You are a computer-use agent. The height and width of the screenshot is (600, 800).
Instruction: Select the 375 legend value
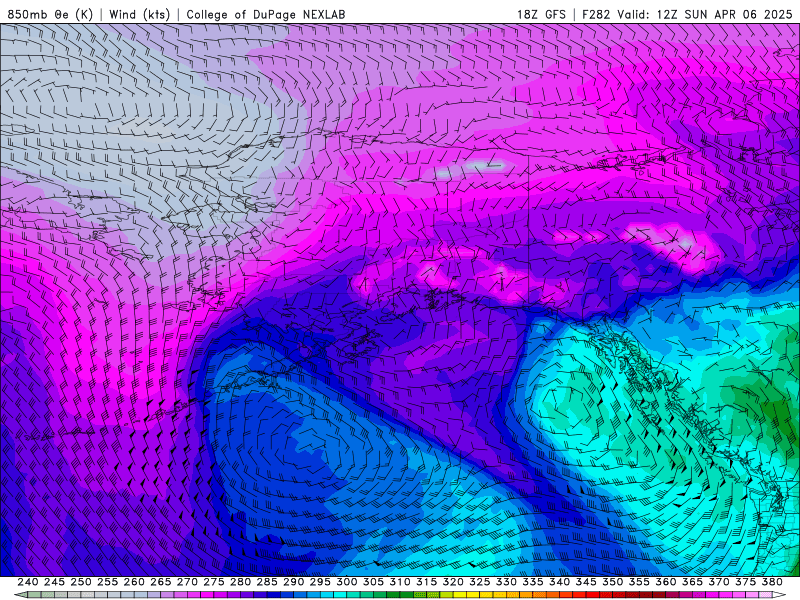(x=745, y=582)
